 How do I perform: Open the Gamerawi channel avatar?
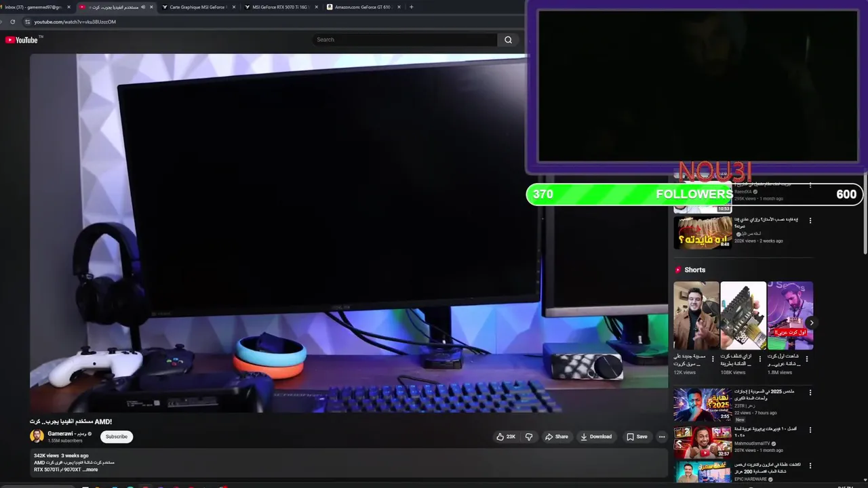[x=37, y=436]
